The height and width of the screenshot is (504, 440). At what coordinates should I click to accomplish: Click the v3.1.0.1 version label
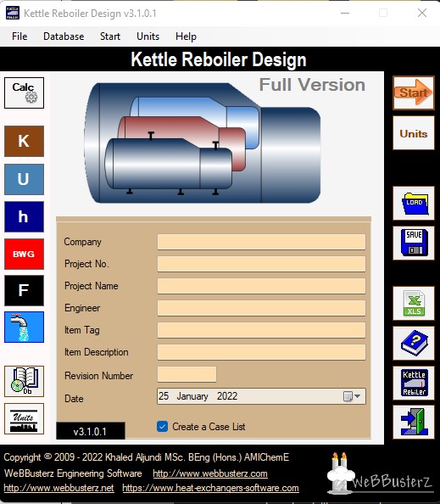(x=90, y=431)
